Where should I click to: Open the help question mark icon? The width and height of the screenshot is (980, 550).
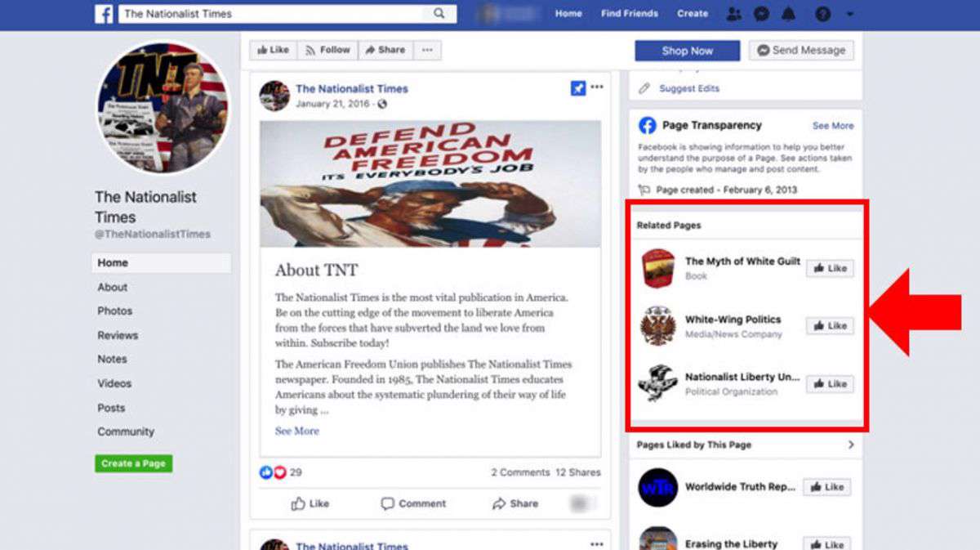[823, 14]
